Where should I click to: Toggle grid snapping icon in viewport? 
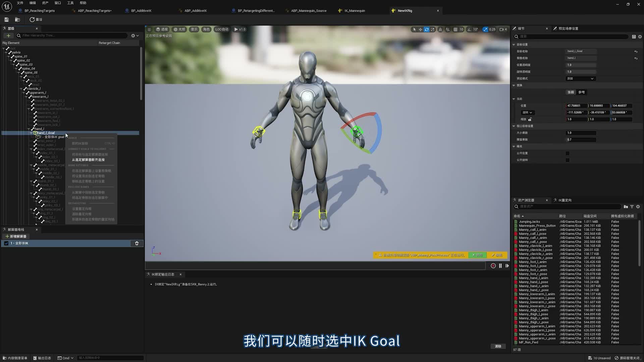(455, 29)
